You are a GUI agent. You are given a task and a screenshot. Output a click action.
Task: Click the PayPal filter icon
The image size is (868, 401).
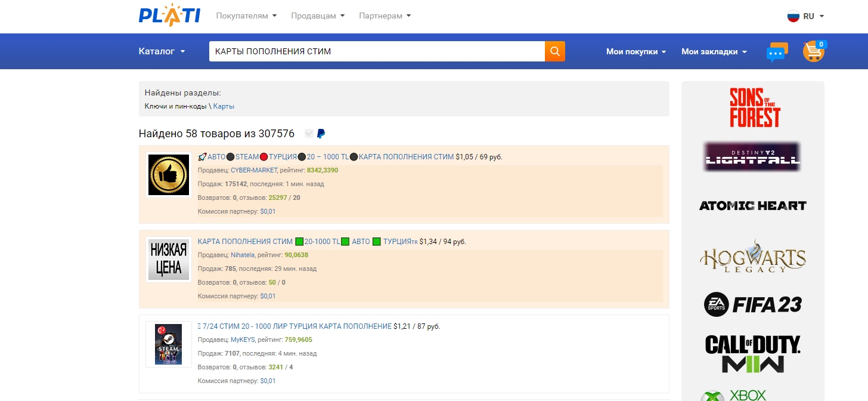pyautogui.click(x=321, y=134)
